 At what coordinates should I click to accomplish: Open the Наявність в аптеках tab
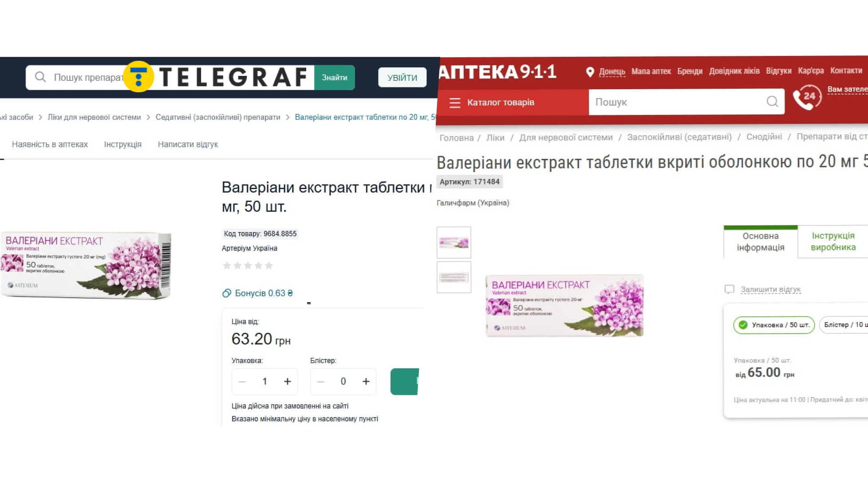[50, 144]
